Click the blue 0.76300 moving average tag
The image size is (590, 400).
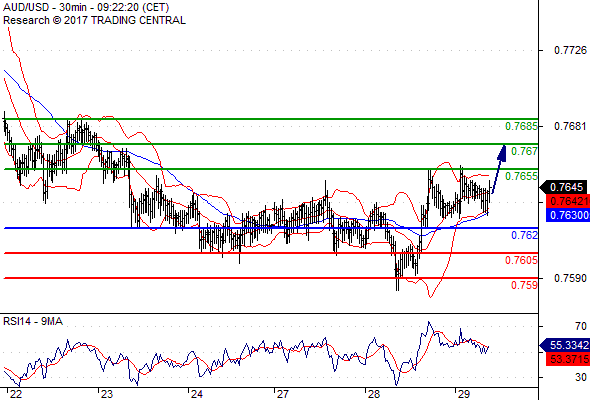point(568,215)
